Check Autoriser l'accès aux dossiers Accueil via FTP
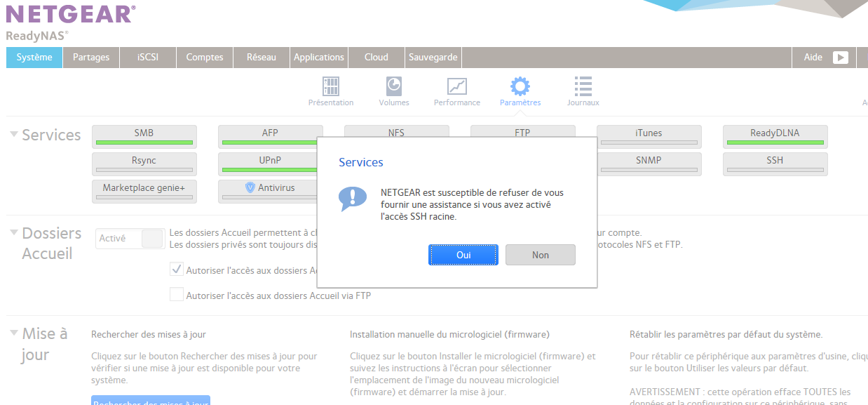This screenshot has height=405, width=868. (x=177, y=295)
